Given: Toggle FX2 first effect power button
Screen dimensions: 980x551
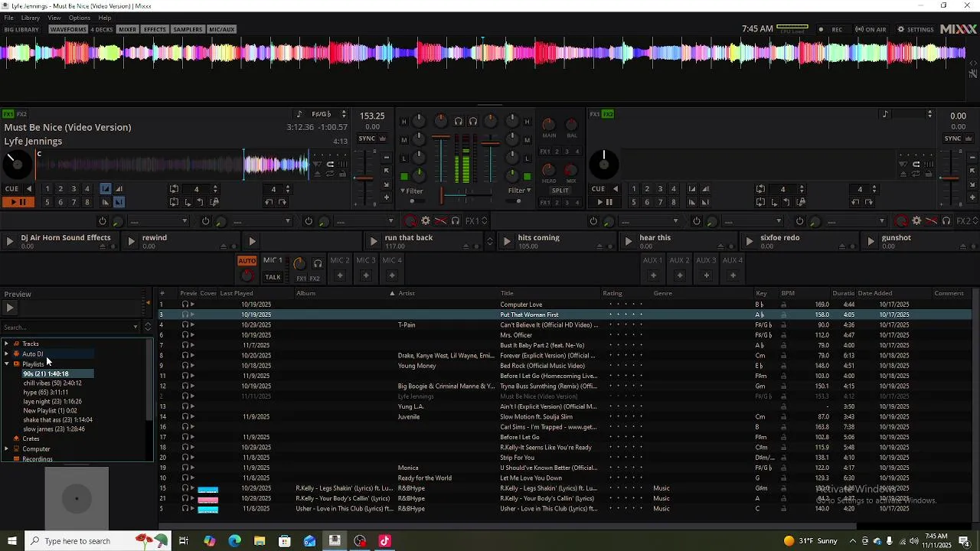Looking at the screenshot, I should click(x=593, y=221).
